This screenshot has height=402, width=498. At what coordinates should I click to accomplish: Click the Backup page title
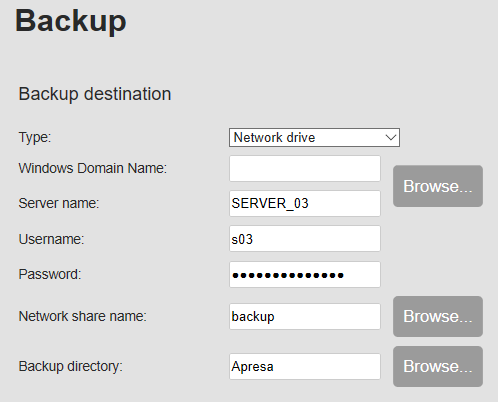71,21
